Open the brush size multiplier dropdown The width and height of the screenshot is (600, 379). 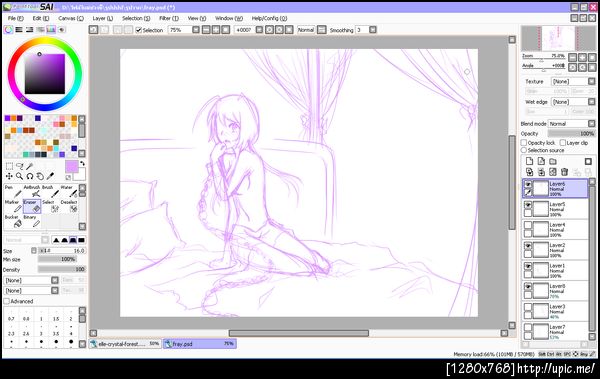(x=34, y=250)
